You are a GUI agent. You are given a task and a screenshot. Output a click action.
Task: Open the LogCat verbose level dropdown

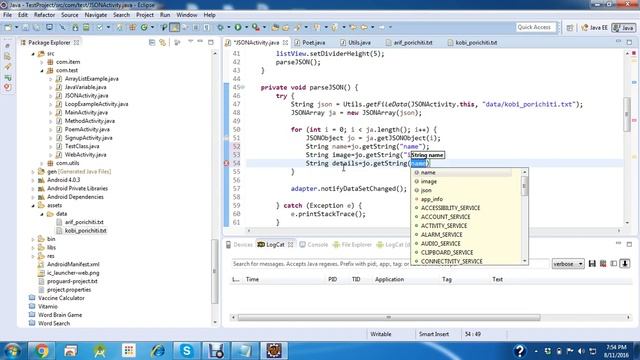click(x=568, y=264)
